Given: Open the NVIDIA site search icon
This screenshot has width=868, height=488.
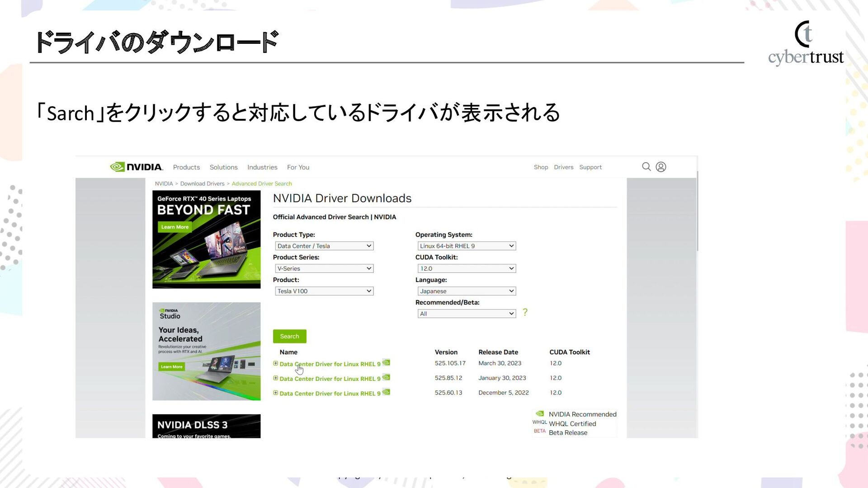Looking at the screenshot, I should [x=646, y=167].
